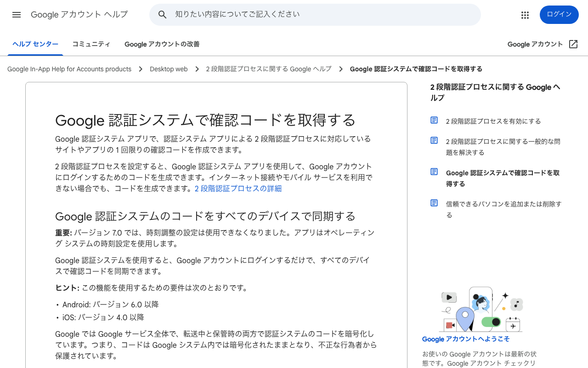
Task: Click article icon for 2 段階認証プロセスを有効にする
Action: coord(434,120)
